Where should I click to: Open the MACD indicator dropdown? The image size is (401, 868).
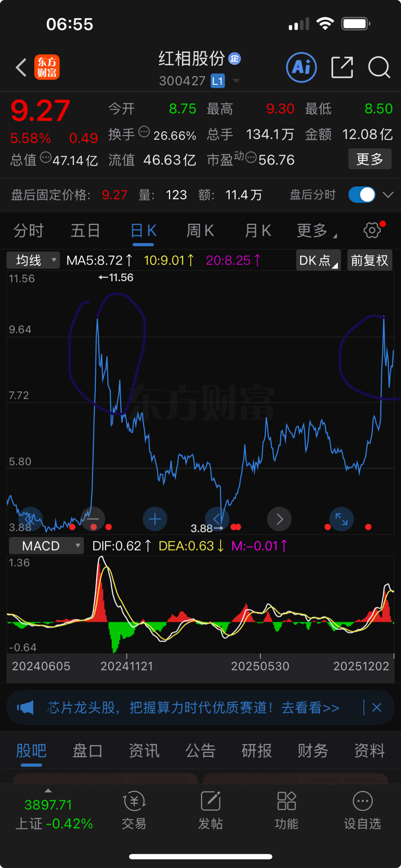pos(46,546)
